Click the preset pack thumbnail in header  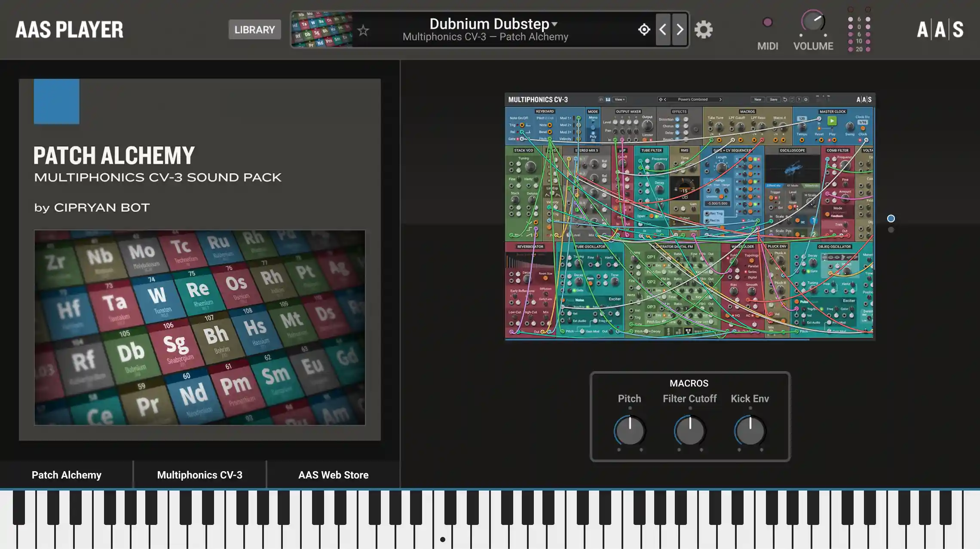(x=322, y=30)
